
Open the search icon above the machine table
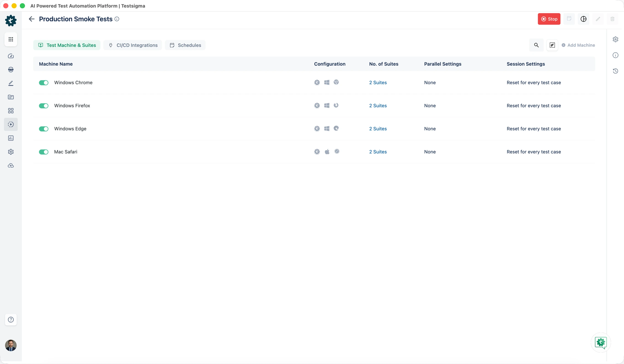(x=536, y=45)
